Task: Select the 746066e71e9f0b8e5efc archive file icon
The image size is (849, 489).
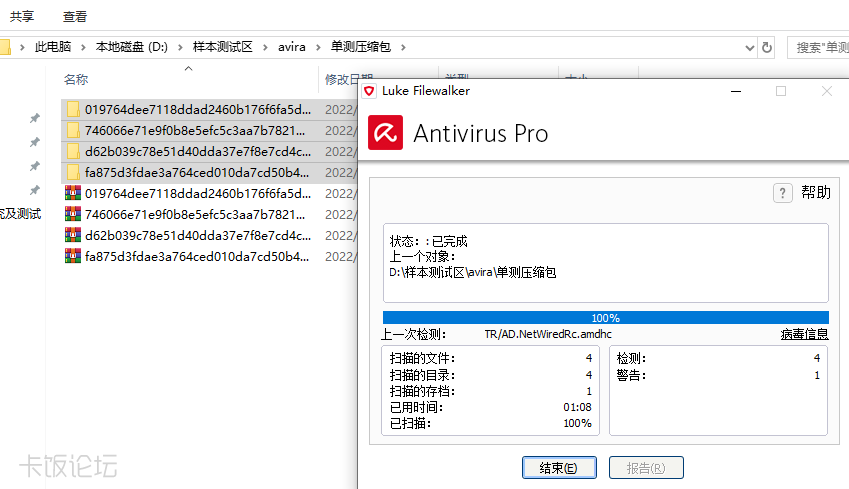Action: [x=72, y=214]
